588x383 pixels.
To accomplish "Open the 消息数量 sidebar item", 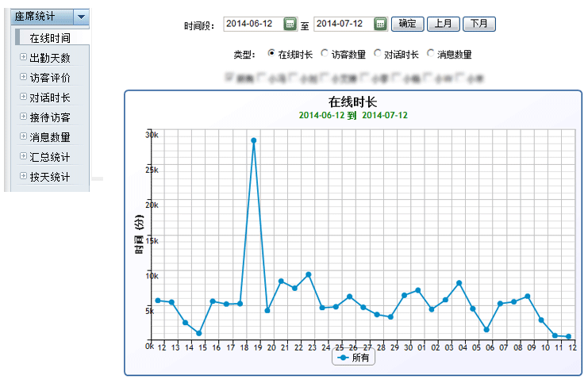I will tap(50, 137).
